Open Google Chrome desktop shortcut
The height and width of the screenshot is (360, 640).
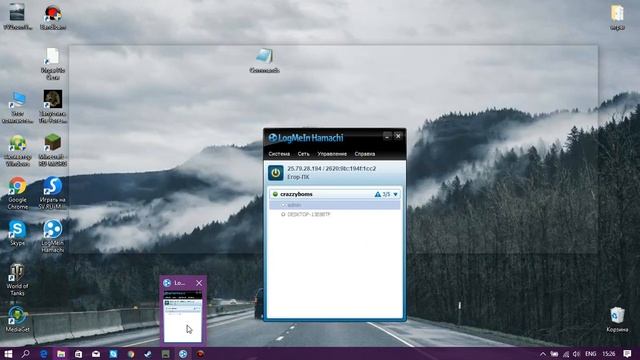18,193
